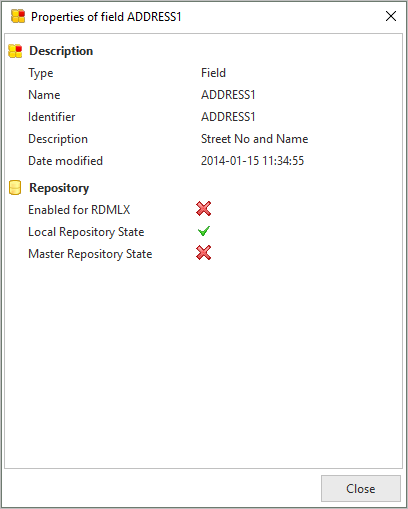The image size is (408, 509).
Task: Click the text Street No and Name
Action: [x=255, y=139]
